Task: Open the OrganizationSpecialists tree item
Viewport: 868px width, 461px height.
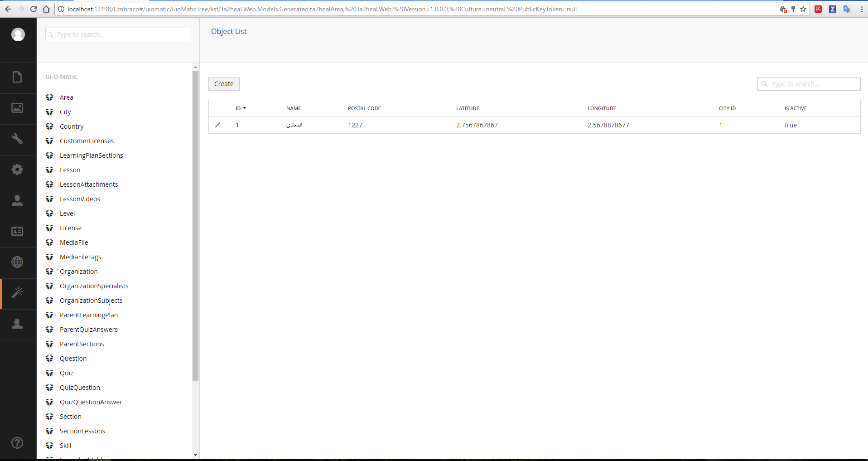Action: pos(94,286)
